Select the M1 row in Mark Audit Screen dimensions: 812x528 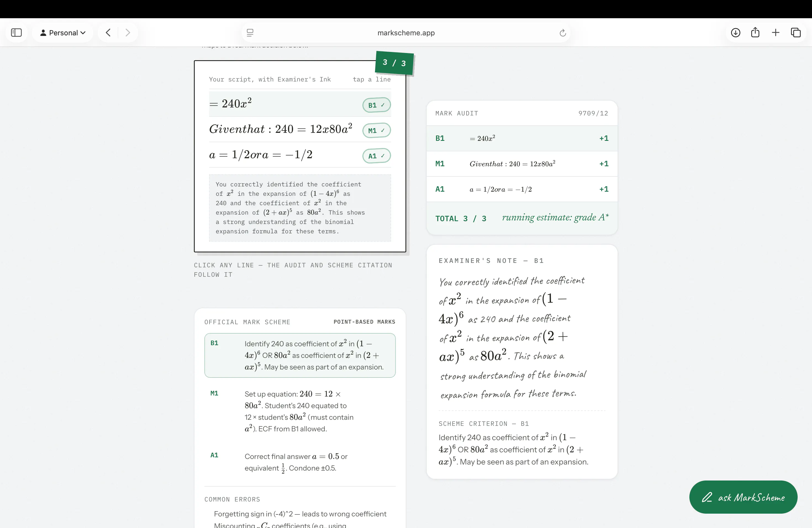pyautogui.click(x=522, y=164)
